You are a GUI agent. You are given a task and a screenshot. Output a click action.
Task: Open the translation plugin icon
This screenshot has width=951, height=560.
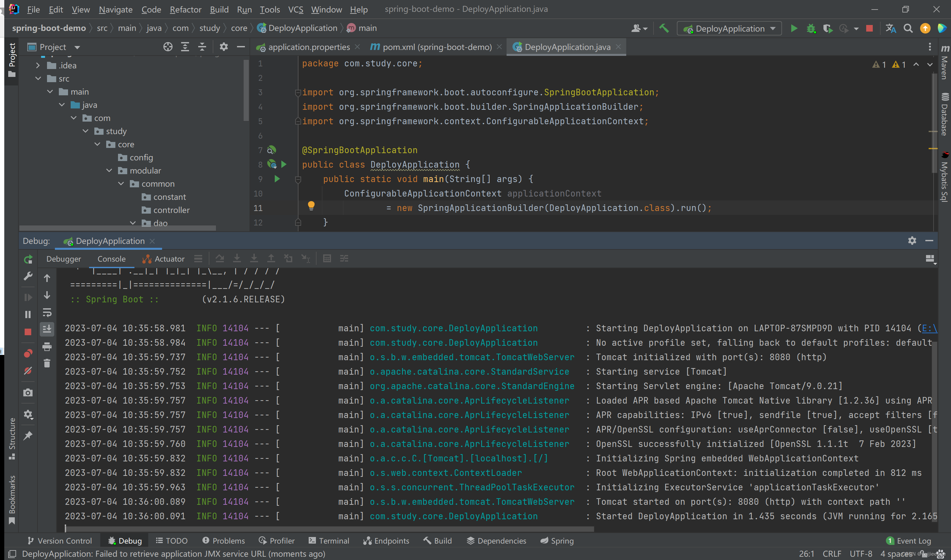[891, 28]
